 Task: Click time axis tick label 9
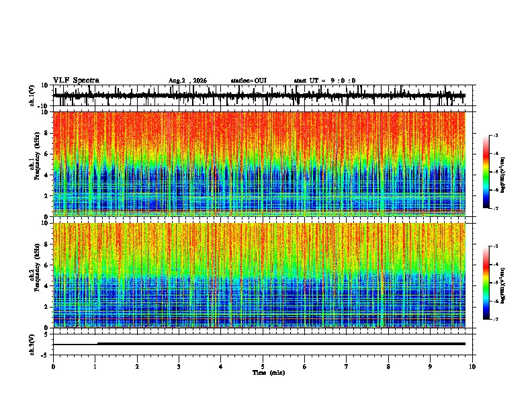click(430, 367)
